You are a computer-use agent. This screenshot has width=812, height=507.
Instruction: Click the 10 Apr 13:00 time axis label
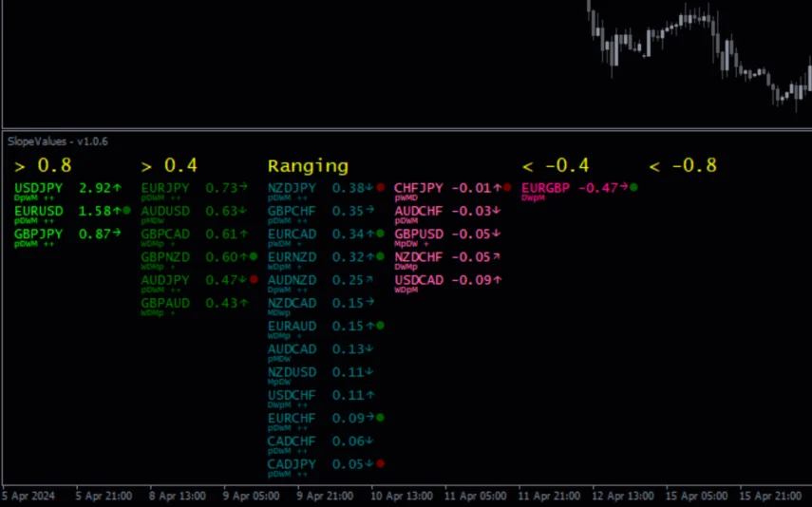click(402, 497)
